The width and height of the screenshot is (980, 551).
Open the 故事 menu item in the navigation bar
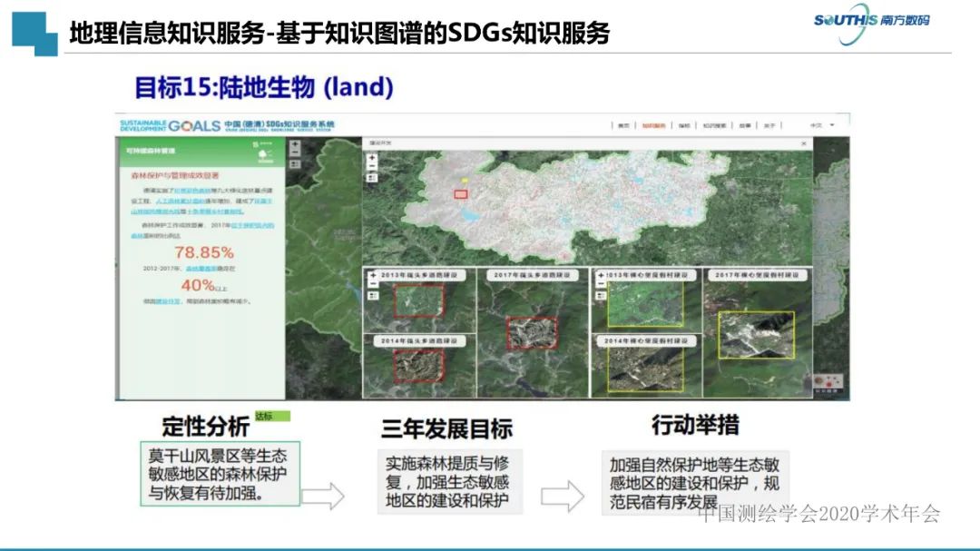[x=746, y=125]
